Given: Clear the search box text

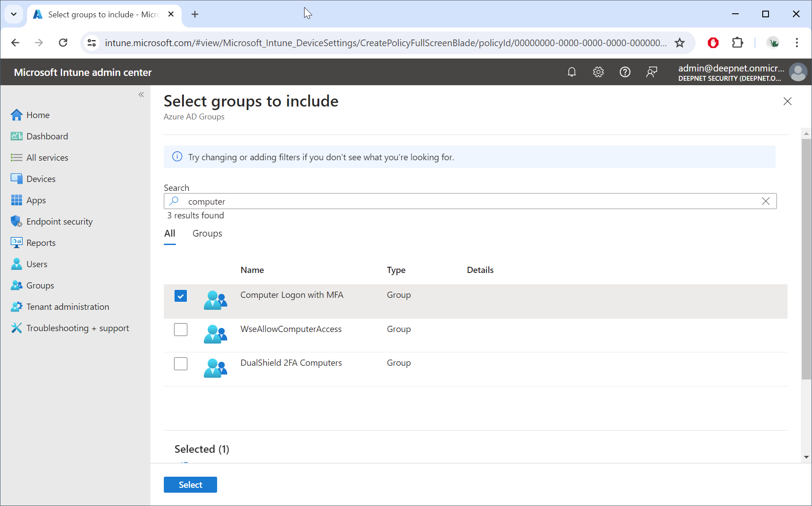Looking at the screenshot, I should pyautogui.click(x=765, y=201).
